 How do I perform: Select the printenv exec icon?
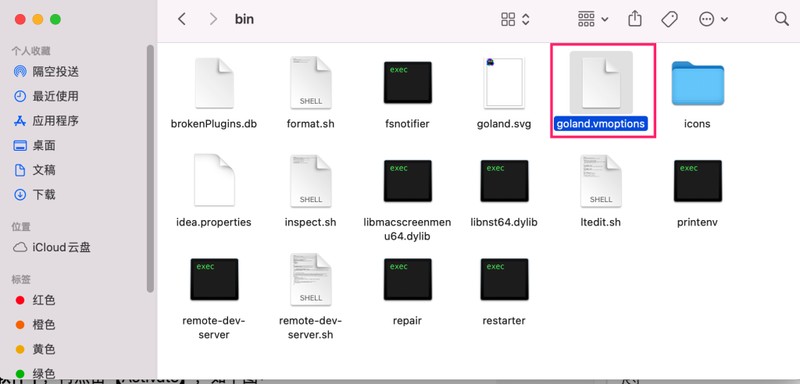(697, 181)
